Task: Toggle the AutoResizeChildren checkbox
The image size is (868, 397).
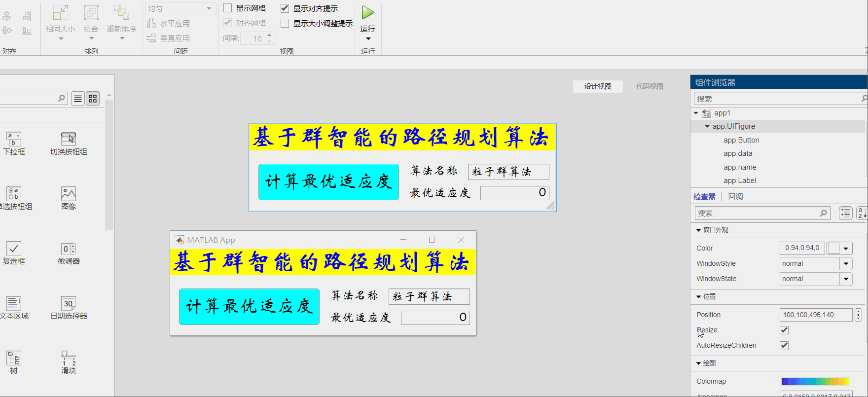Action: [x=784, y=345]
